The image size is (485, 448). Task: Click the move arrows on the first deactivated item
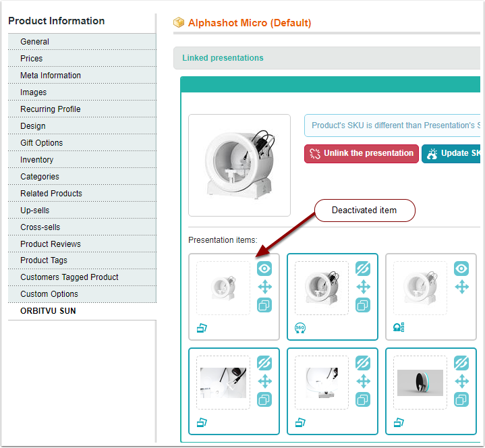265,287
